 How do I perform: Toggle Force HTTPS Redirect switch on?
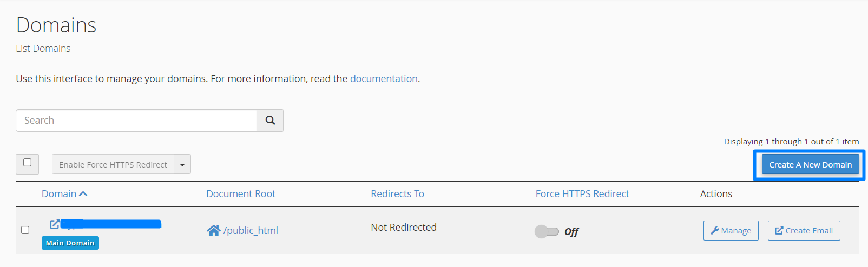click(x=547, y=231)
